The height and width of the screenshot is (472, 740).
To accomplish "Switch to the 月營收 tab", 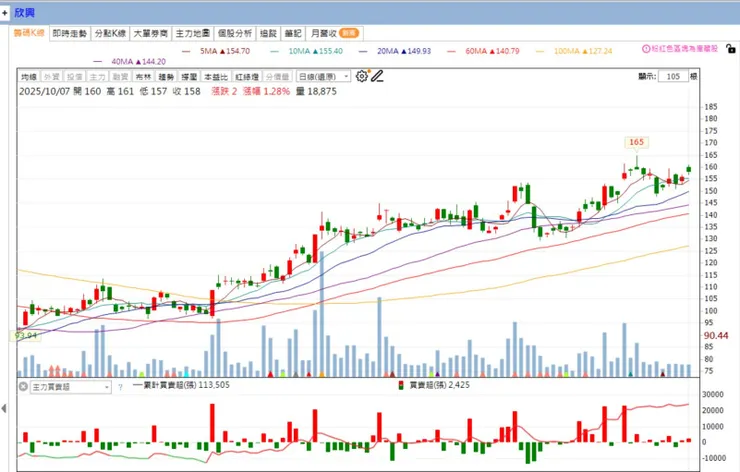I will (x=335, y=33).
